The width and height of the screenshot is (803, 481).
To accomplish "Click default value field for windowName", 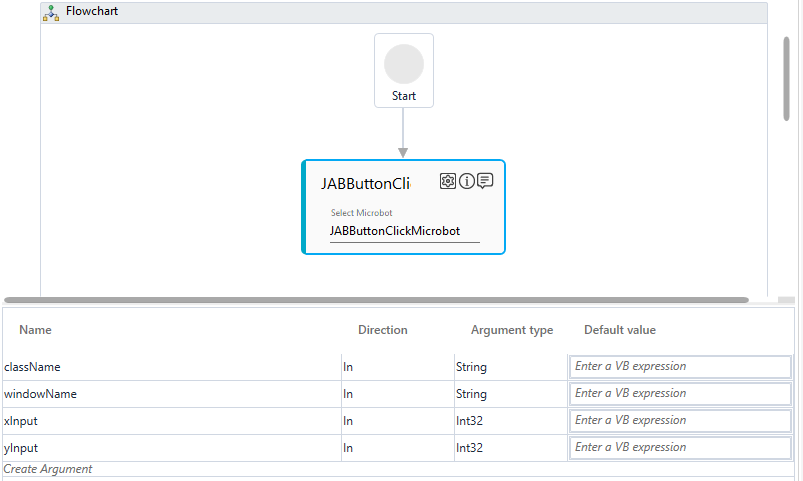I will 680,394.
